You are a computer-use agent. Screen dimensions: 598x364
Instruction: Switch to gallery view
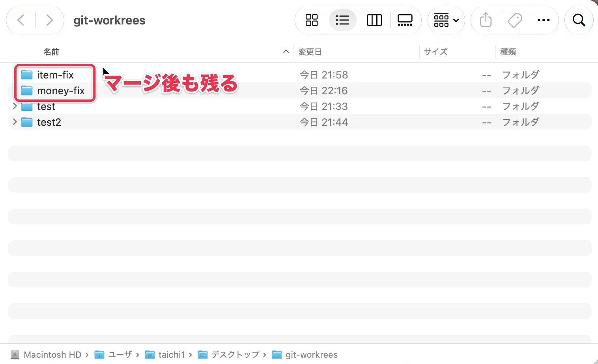[x=405, y=20]
